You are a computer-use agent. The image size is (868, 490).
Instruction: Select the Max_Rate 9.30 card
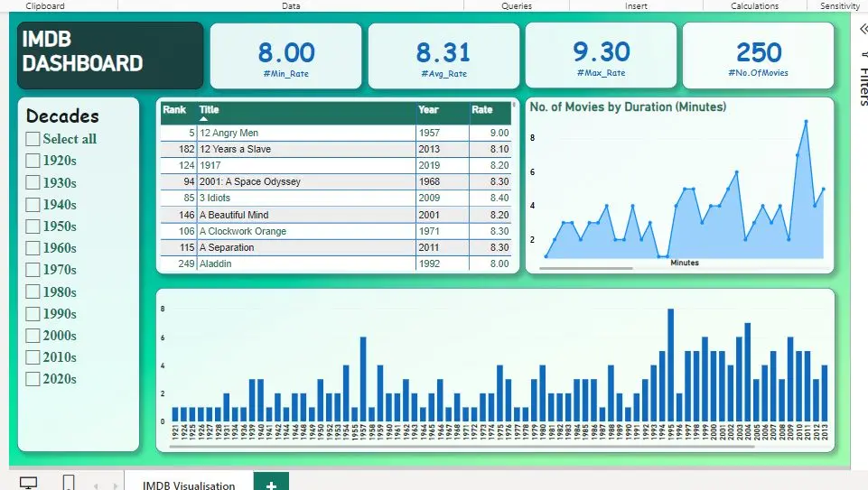coord(602,55)
